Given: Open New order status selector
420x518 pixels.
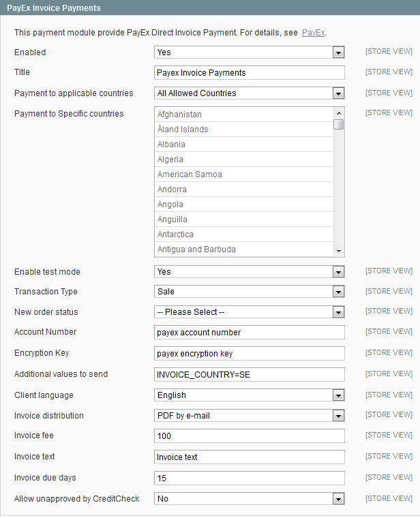Looking at the screenshot, I should click(249, 312).
